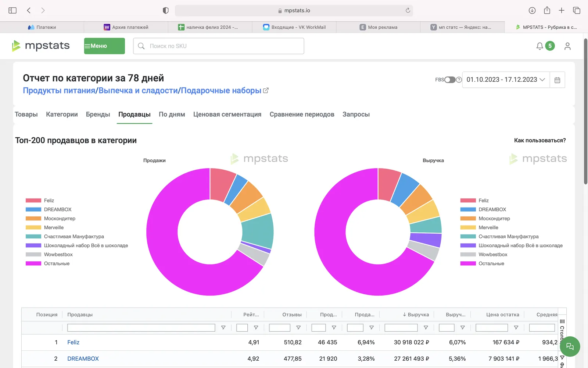The height and width of the screenshot is (368, 588).
Task: Switch to the Бренды tab
Action: pos(98,114)
